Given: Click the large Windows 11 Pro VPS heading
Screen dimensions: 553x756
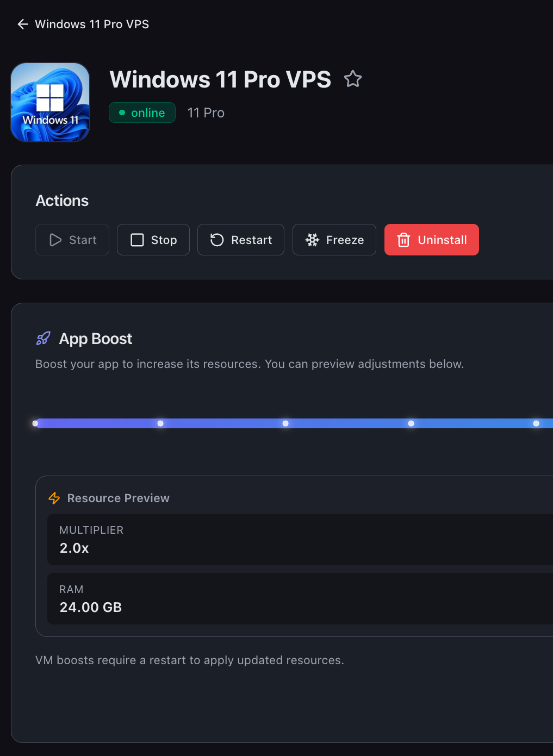Looking at the screenshot, I should pyautogui.click(x=220, y=79).
